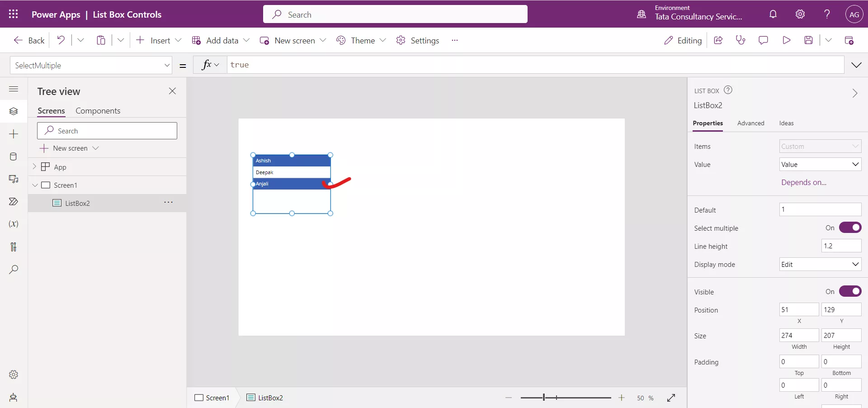Screen dimensions: 868x408
Task: Run the App checker
Action: tap(741, 40)
